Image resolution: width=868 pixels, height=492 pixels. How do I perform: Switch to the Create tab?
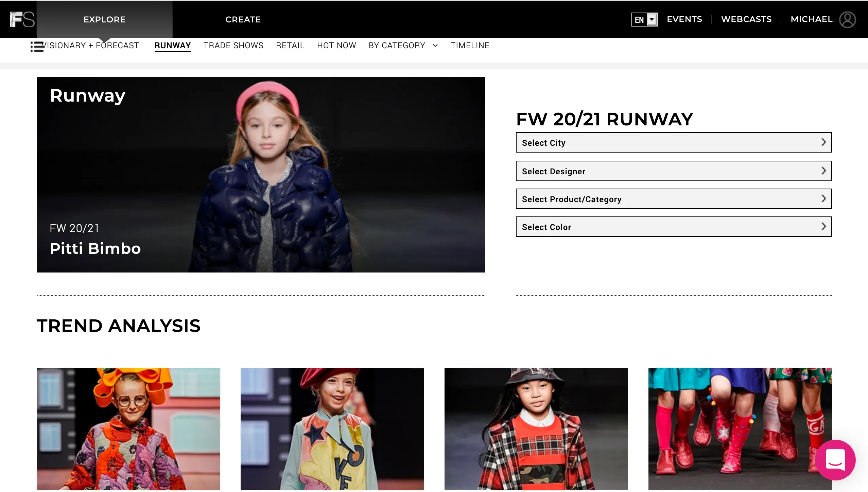(x=243, y=19)
